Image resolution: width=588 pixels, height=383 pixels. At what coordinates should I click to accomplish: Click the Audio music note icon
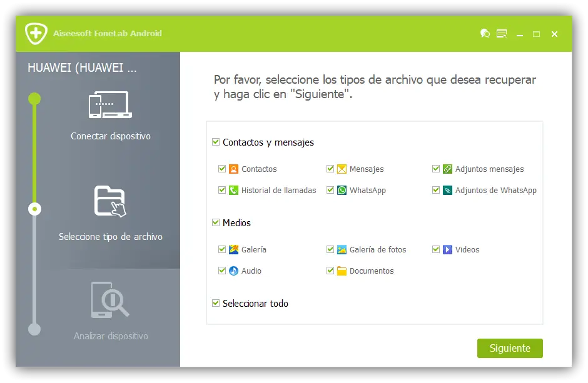tap(233, 271)
